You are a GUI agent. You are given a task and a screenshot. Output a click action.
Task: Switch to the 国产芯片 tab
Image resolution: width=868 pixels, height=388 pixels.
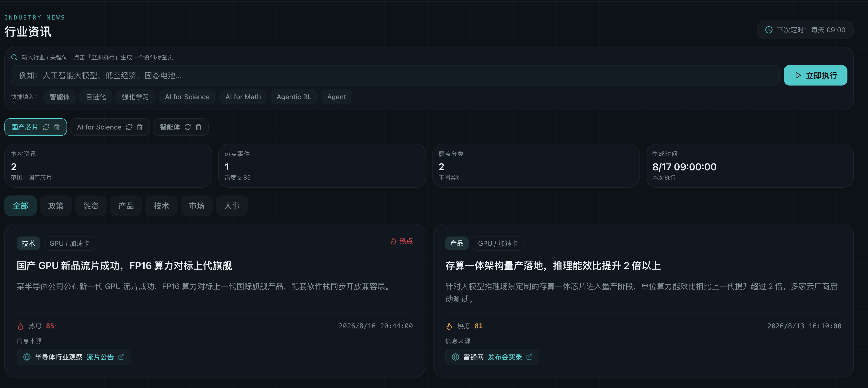[25, 127]
